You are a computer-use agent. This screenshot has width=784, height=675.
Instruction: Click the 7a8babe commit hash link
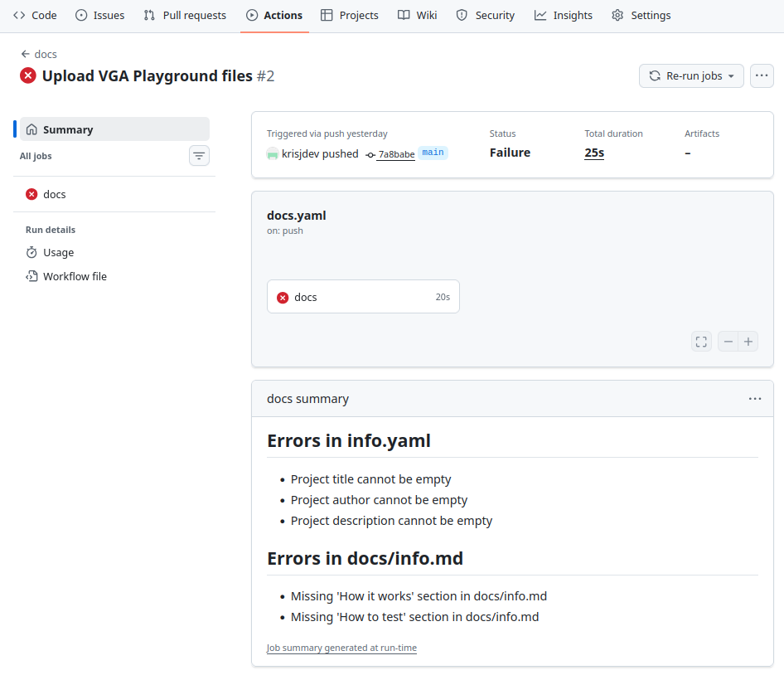pos(396,154)
